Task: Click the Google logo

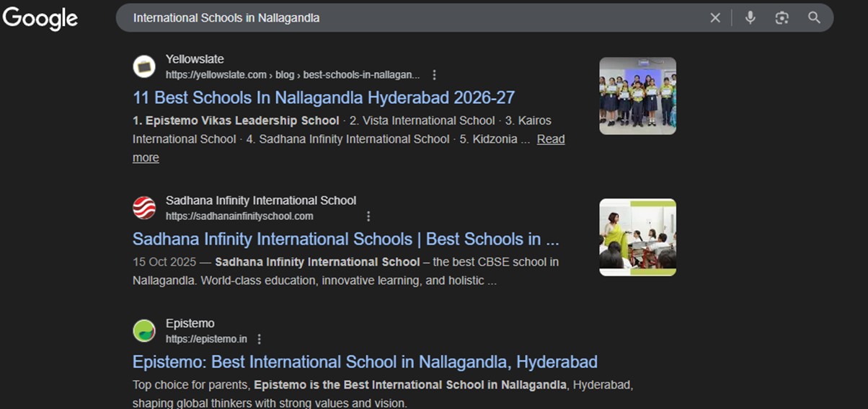Action: pyautogui.click(x=40, y=18)
